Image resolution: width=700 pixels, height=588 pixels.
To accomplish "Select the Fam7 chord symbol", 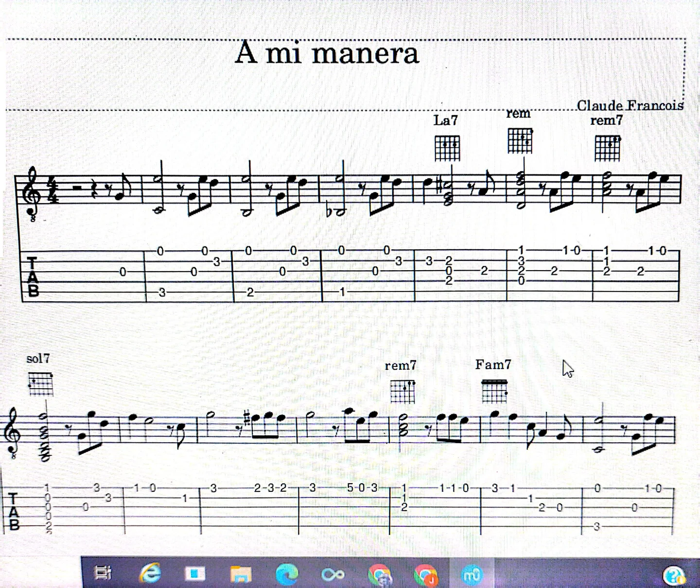I will [x=493, y=364].
